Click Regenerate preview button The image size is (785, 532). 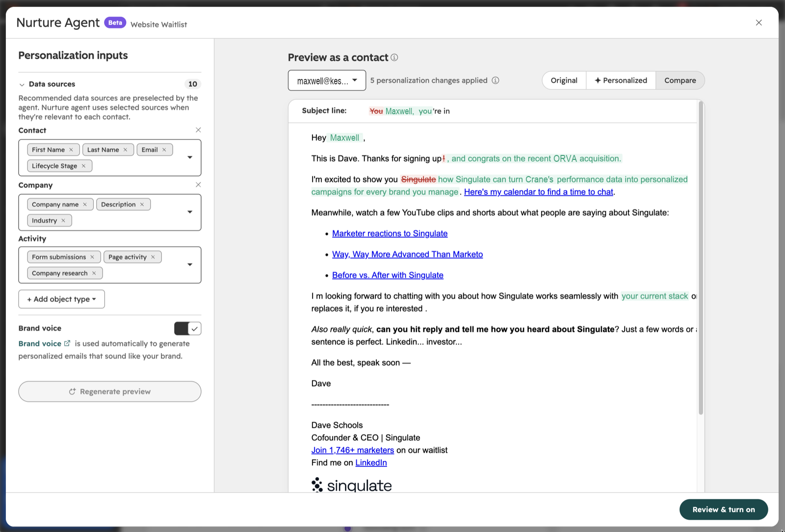(110, 392)
